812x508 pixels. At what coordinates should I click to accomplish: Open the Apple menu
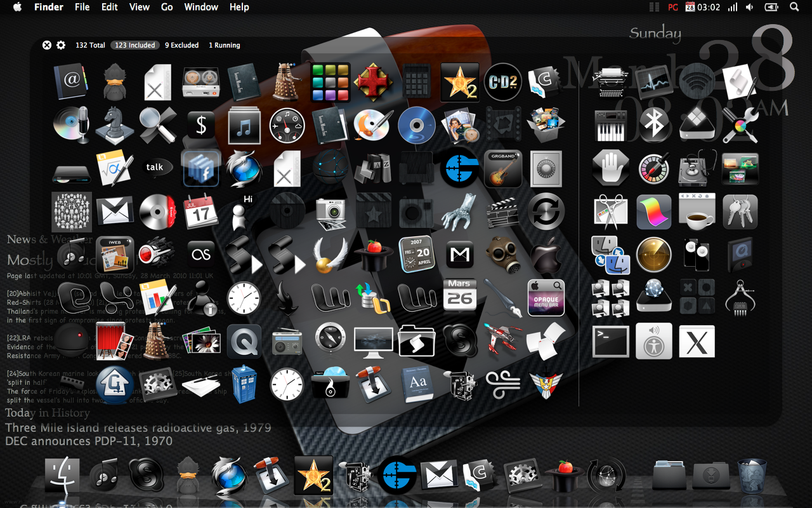pyautogui.click(x=17, y=7)
